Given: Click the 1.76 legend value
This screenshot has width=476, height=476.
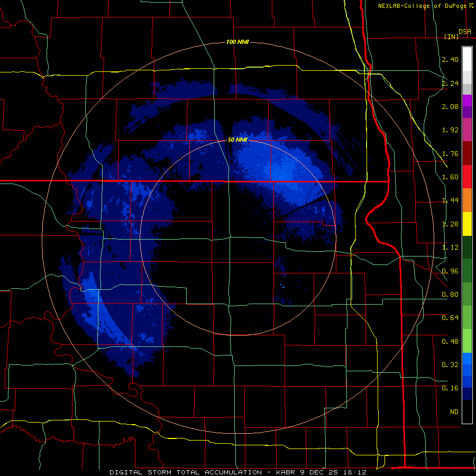Looking at the screenshot, I should pyautogui.click(x=450, y=153).
